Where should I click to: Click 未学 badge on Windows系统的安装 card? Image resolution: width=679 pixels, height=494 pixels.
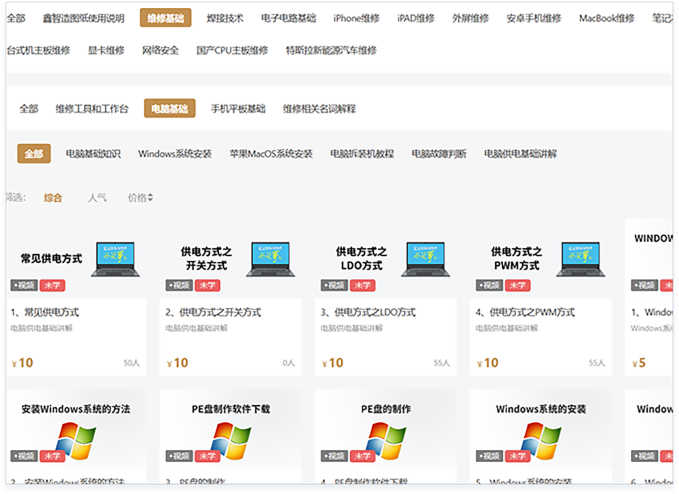click(517, 456)
